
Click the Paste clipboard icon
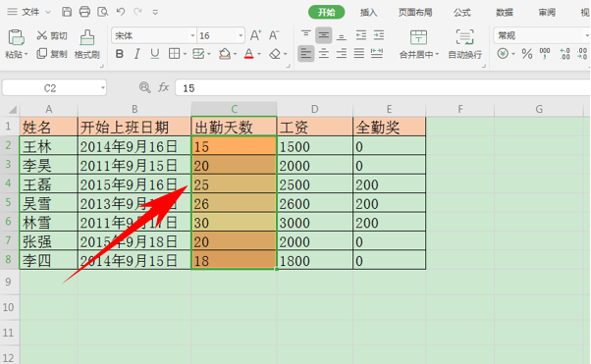tap(16, 37)
